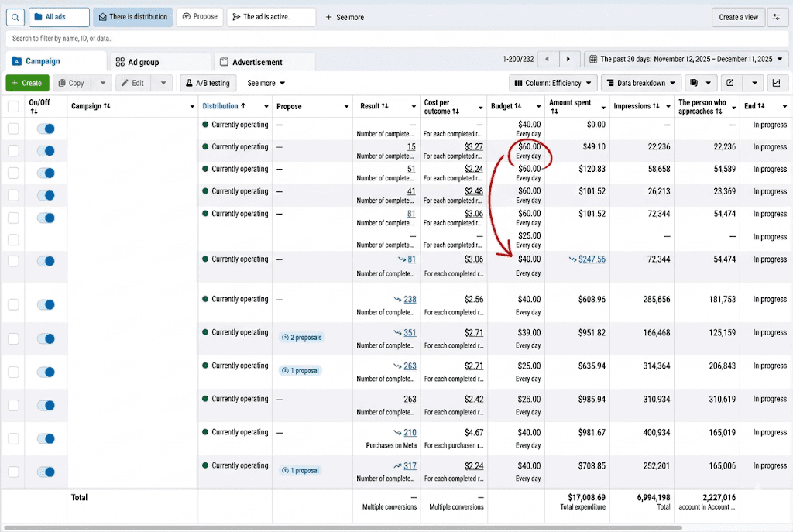793x532 pixels.
Task: Expand the Copy button dropdown arrow
Action: point(103,83)
